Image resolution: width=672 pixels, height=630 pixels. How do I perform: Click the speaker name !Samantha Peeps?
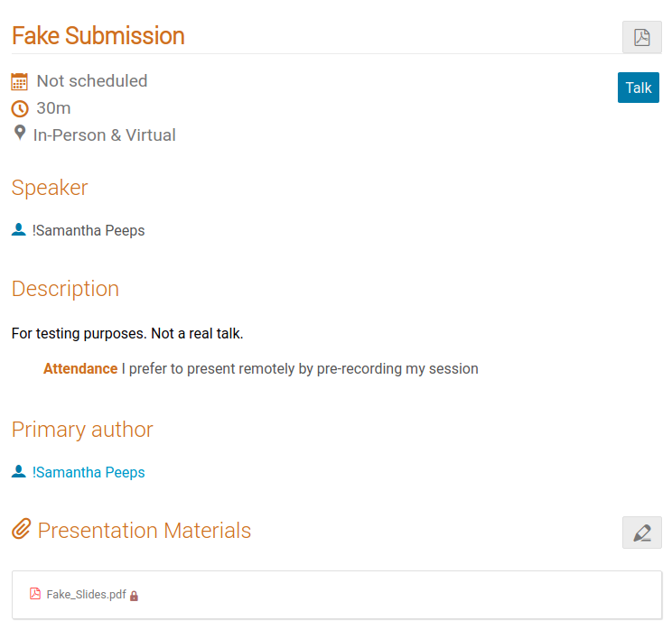[x=89, y=230]
